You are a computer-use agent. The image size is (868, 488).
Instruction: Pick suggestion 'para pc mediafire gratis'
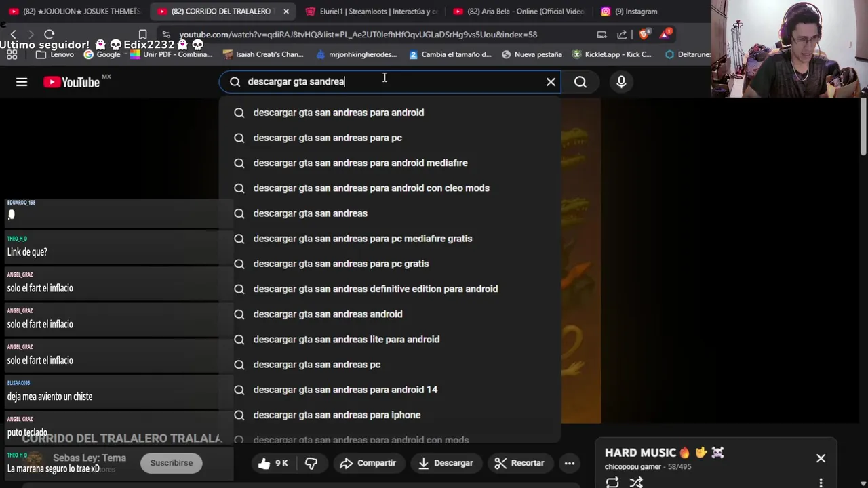[x=390, y=239]
